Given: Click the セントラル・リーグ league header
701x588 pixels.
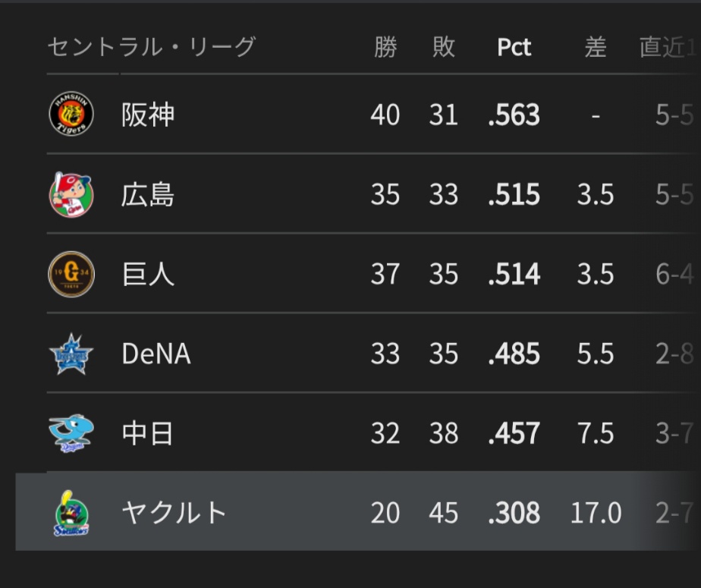Looking at the screenshot, I should pos(151,47).
